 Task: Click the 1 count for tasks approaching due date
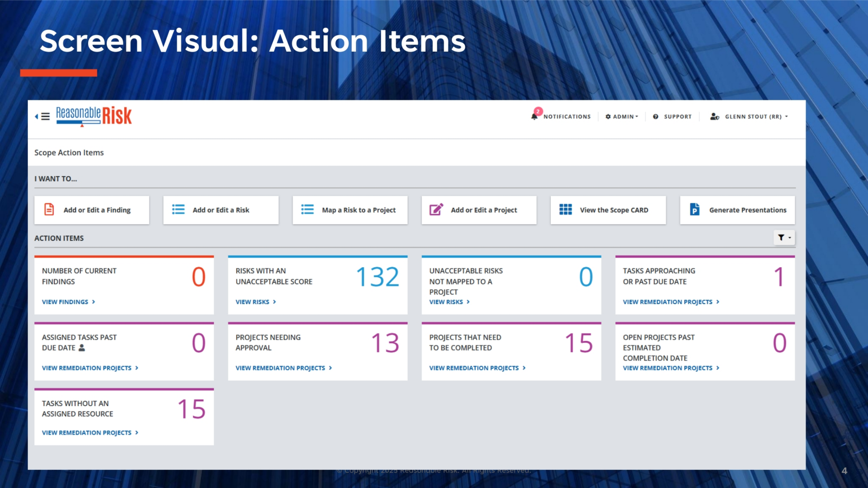pyautogui.click(x=779, y=277)
